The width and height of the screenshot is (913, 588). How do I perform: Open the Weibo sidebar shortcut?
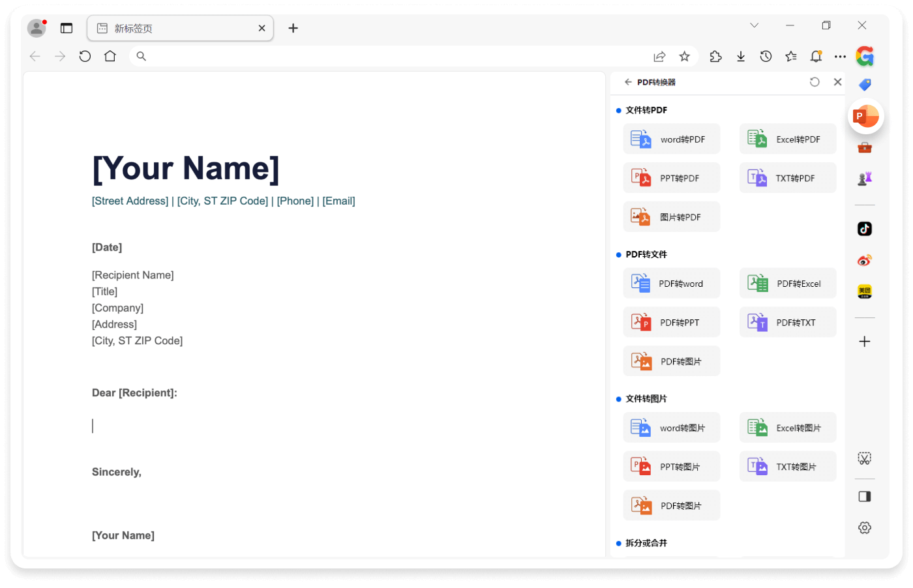[x=865, y=261]
